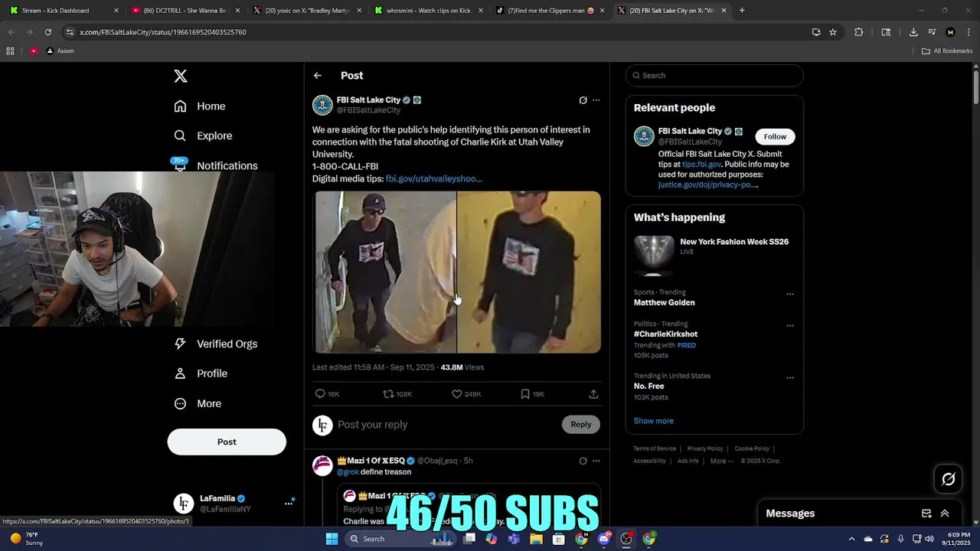This screenshot has height=551, width=980.
Task: Open Discord from the taskbar
Action: (x=604, y=539)
